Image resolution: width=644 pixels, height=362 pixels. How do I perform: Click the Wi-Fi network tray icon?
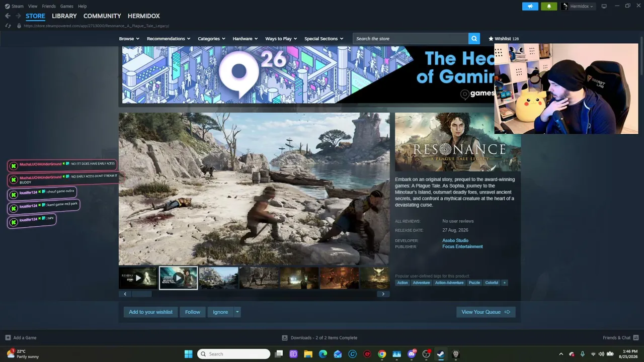593,354
